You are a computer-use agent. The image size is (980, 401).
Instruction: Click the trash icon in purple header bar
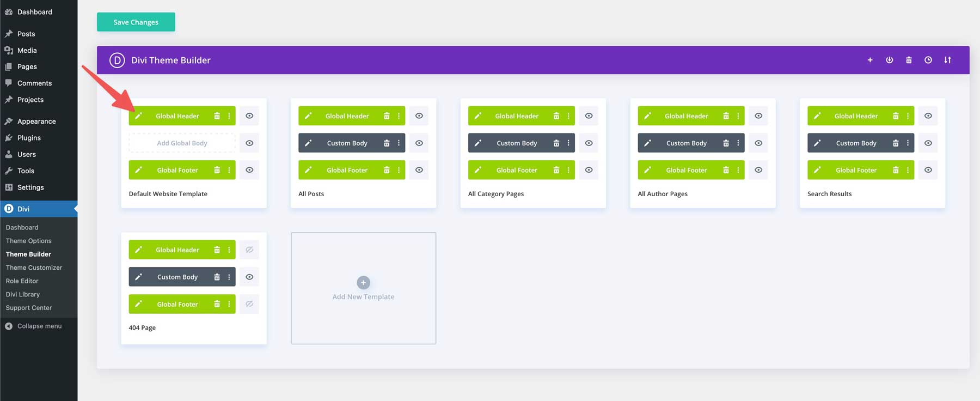909,60
